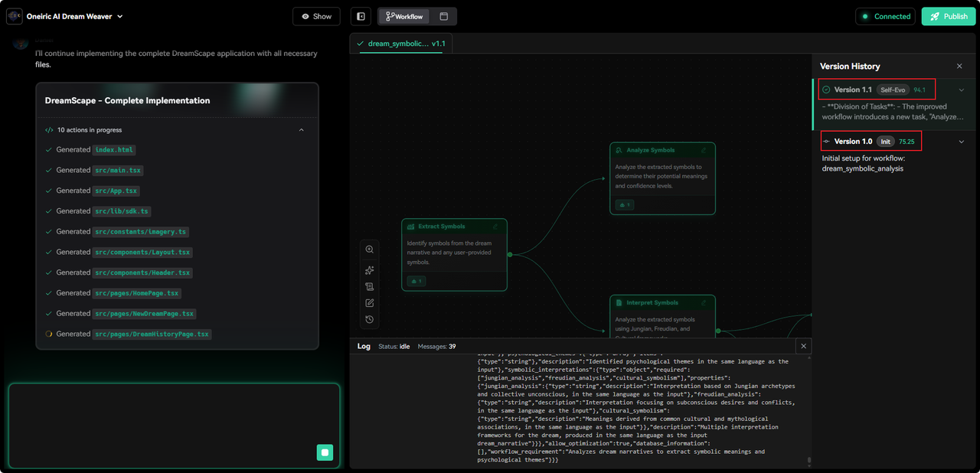Click the edit pencil-square canvas tool

point(370,303)
